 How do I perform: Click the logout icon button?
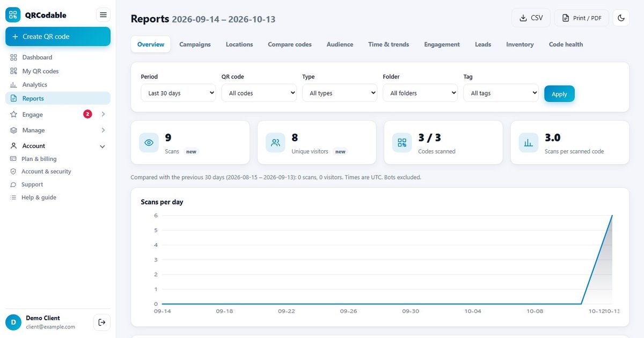102,322
